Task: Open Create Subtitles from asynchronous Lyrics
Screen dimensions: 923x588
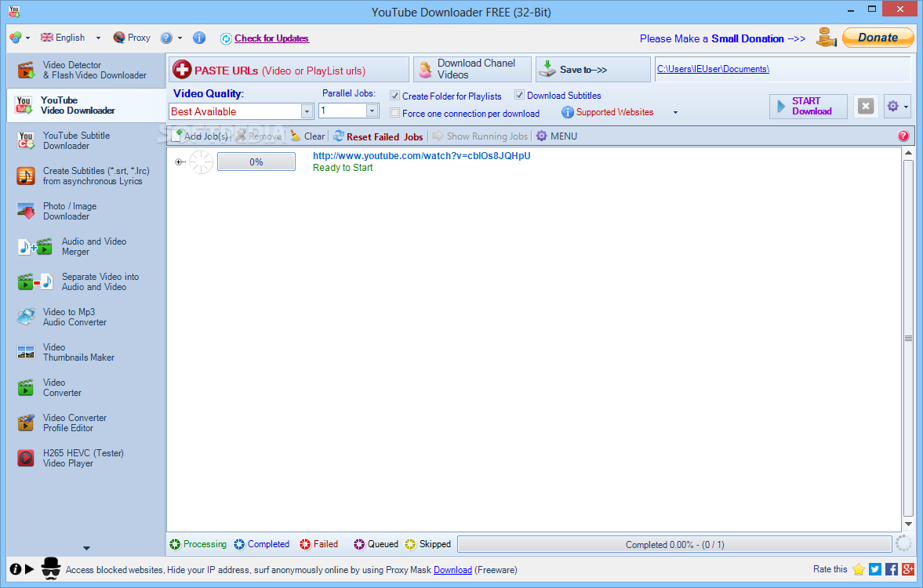Action: [x=86, y=176]
